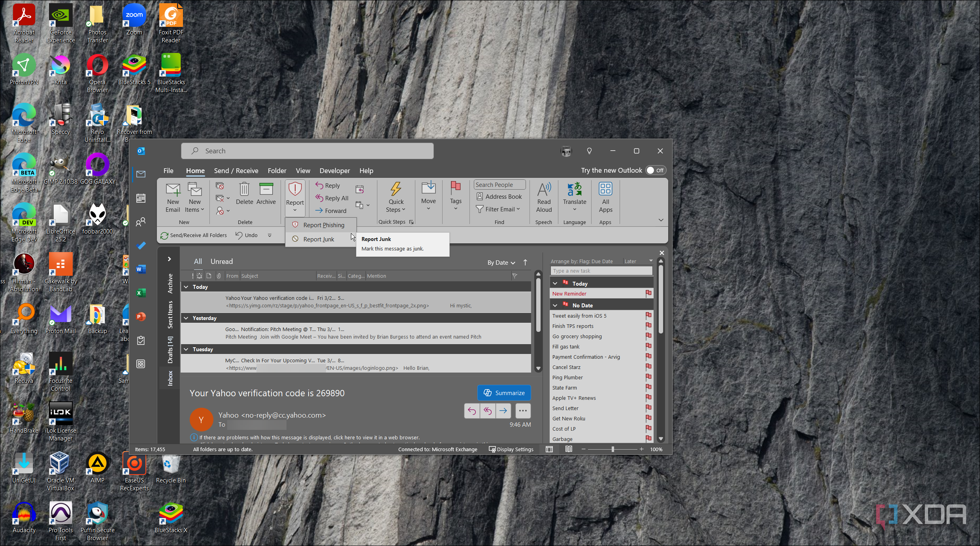The image size is (980, 546).
Task: Click Forward arrow in reading pane
Action: [x=503, y=411]
